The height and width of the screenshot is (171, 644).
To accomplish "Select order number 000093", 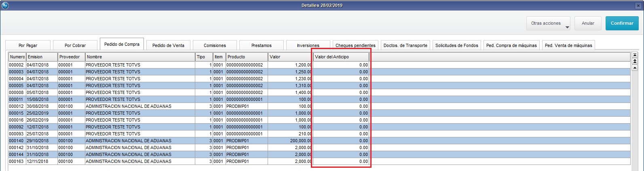I will (17, 134).
